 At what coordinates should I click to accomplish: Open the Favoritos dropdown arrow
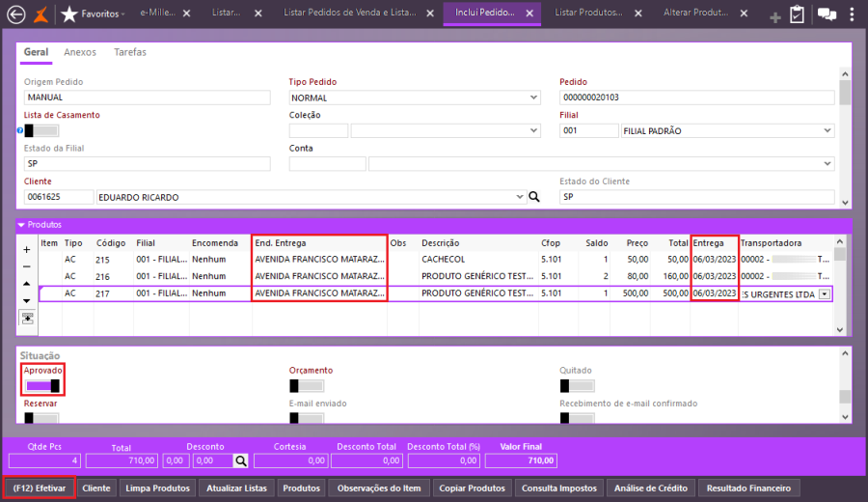coord(122,14)
